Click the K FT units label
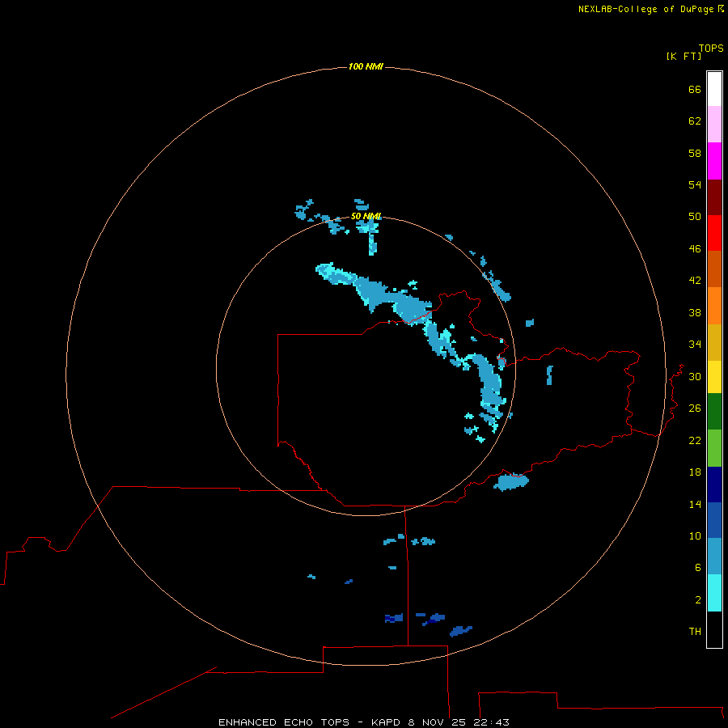 (684, 57)
